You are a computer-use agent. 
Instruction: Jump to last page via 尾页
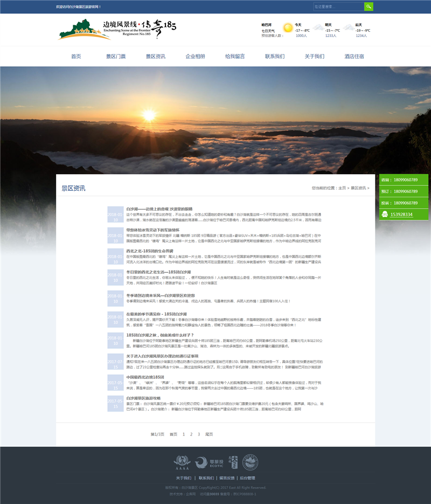coord(209,434)
